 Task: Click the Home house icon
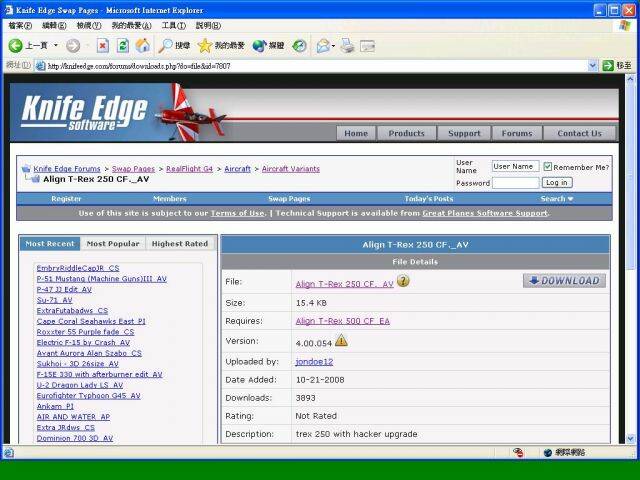143,46
